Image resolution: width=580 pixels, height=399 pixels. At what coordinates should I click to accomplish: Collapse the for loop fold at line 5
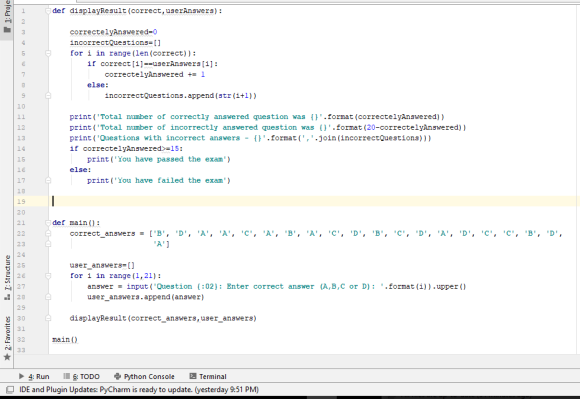pos(48,53)
